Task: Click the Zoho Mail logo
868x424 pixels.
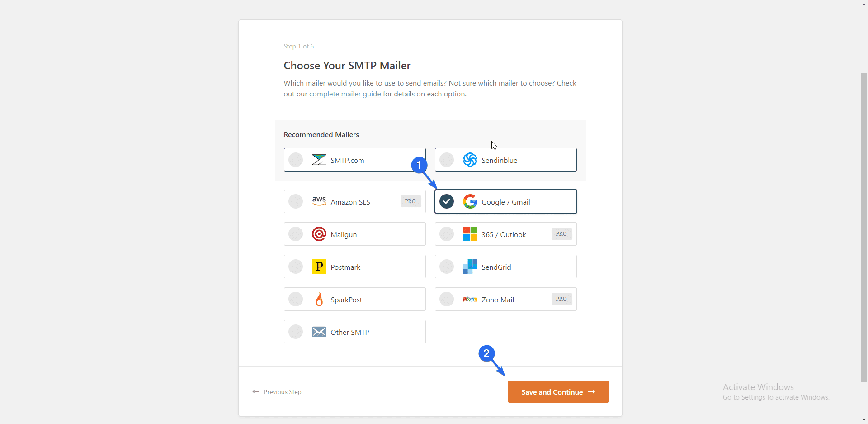Action: (x=470, y=299)
